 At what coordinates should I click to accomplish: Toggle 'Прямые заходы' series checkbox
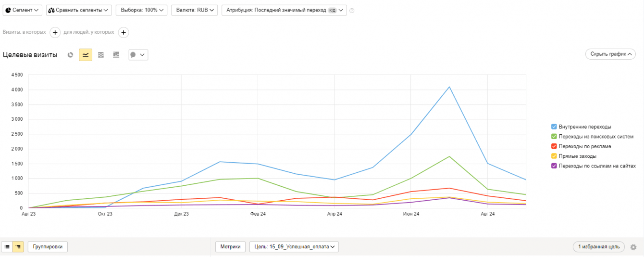554,156
